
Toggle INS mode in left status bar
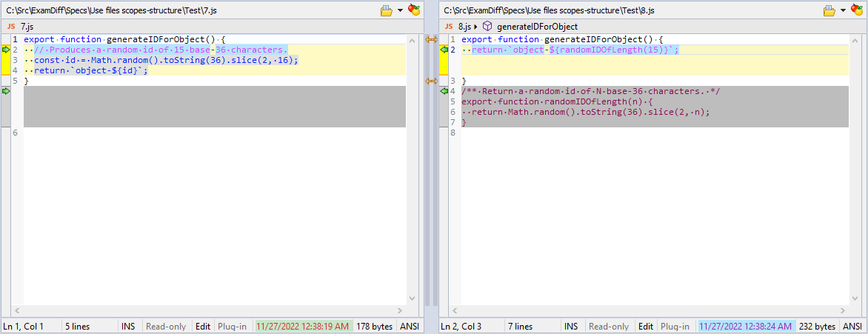pyautogui.click(x=128, y=327)
